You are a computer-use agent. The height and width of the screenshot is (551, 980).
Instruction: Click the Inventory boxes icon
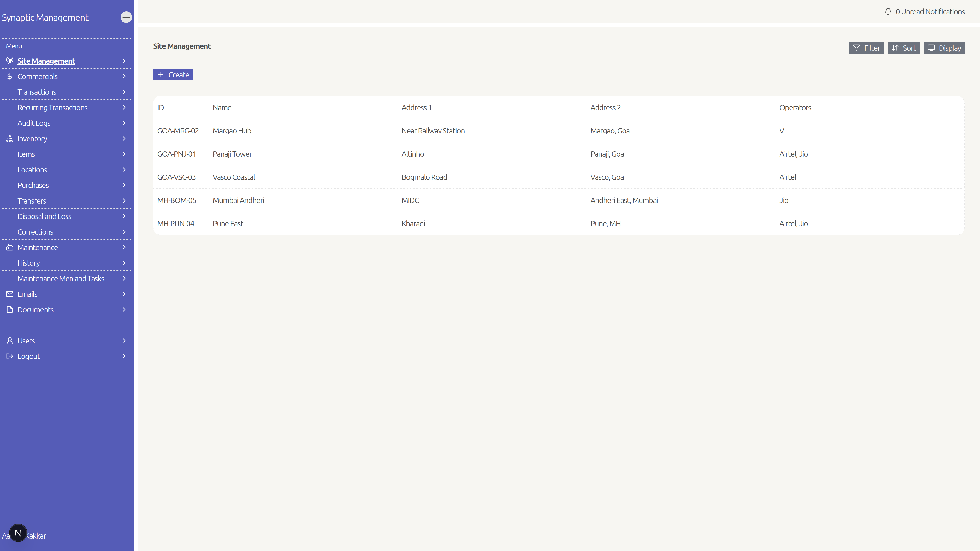(x=10, y=139)
